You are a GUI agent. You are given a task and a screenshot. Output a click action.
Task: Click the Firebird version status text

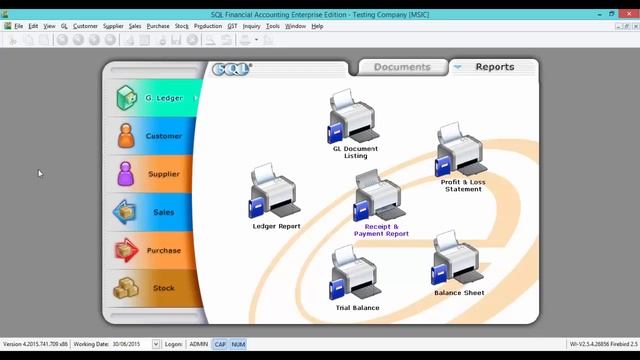604,344
